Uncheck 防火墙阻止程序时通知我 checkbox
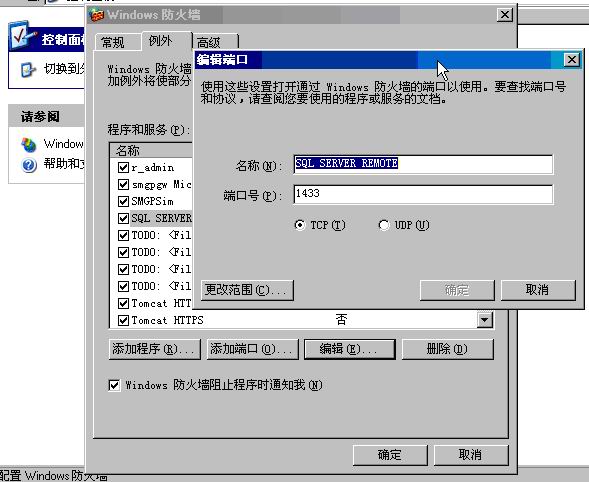This screenshot has width=589, height=482. click(x=114, y=385)
